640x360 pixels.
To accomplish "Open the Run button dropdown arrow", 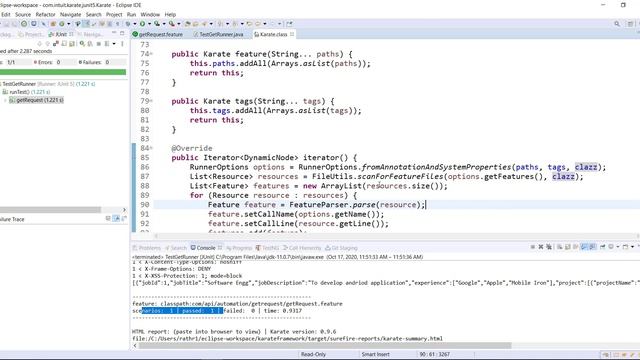I will pyautogui.click(x=149, y=24).
